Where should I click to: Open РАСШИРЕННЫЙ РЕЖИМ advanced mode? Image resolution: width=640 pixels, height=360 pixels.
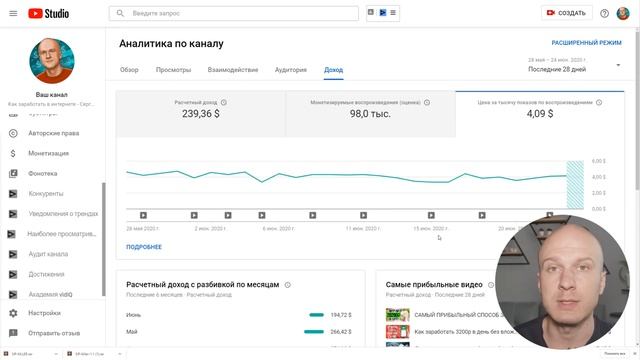[x=587, y=42]
